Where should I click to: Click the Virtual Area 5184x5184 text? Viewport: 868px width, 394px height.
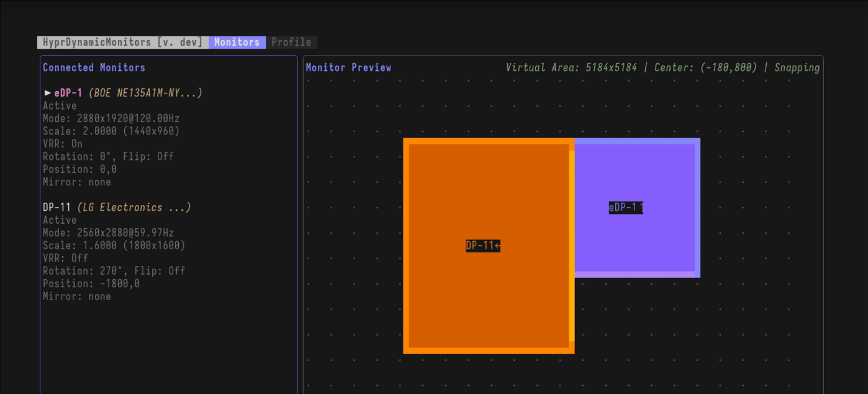tap(571, 68)
